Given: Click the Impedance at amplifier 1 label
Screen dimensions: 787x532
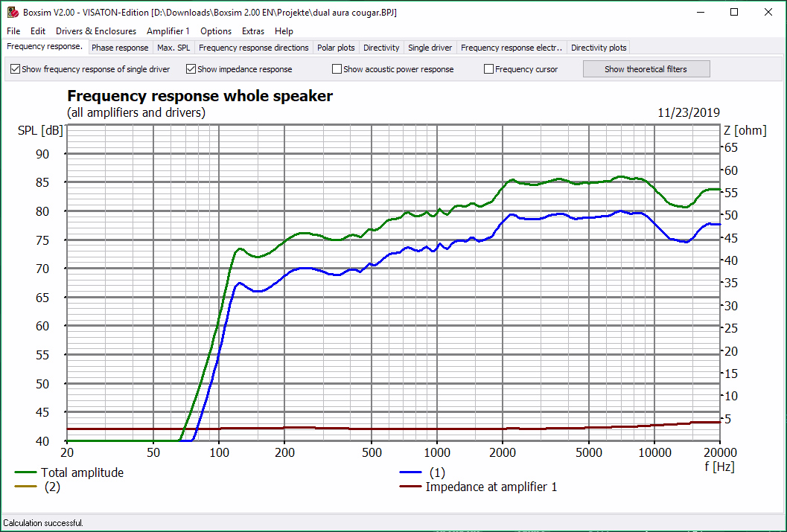Looking at the screenshot, I should (491, 487).
